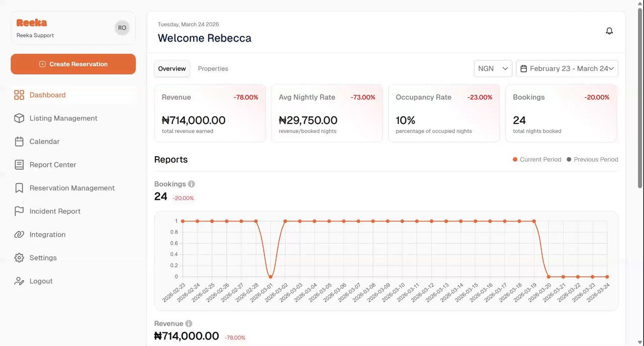The width and height of the screenshot is (644, 346).
Task: Click the Create Reservation button
Action: (73, 64)
